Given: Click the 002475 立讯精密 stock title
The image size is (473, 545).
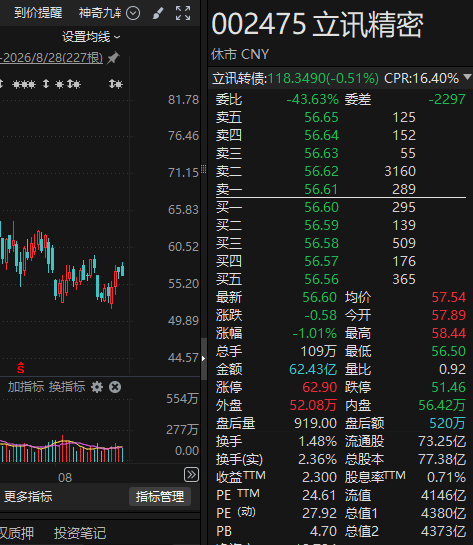Looking at the screenshot, I should pos(317,24).
